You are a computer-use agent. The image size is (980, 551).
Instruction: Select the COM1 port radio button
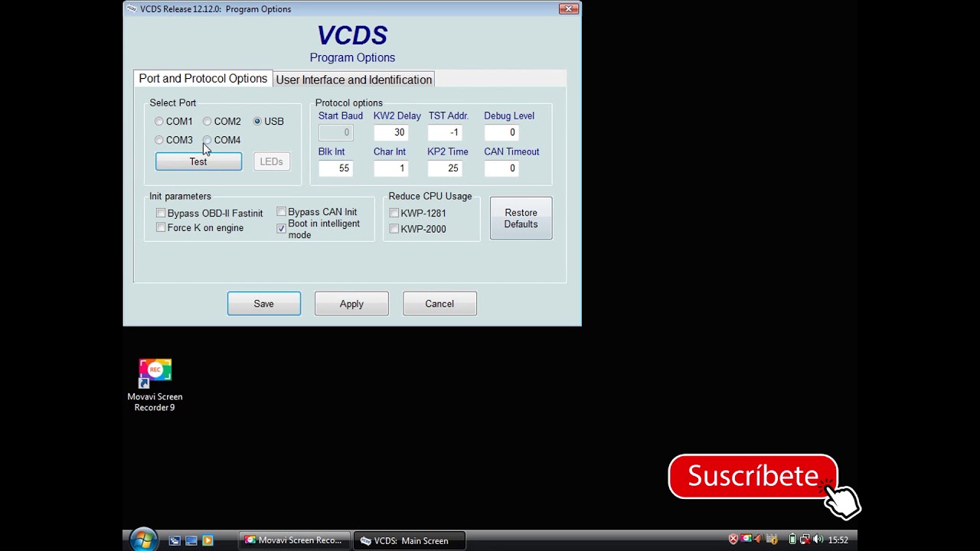click(158, 122)
